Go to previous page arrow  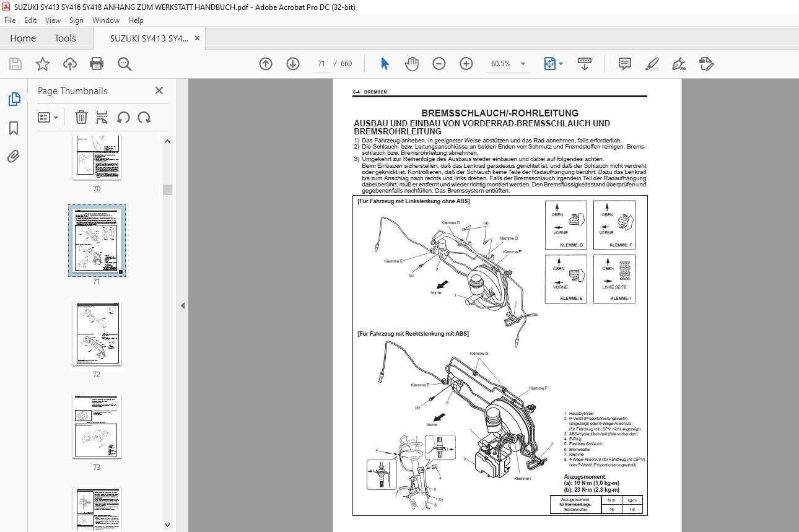(x=266, y=64)
